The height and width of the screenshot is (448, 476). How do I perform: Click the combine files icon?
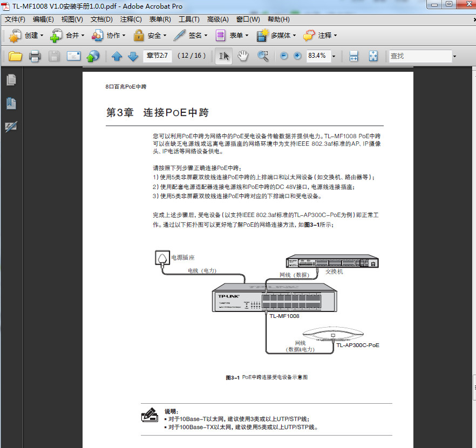pyautogui.click(x=56, y=36)
